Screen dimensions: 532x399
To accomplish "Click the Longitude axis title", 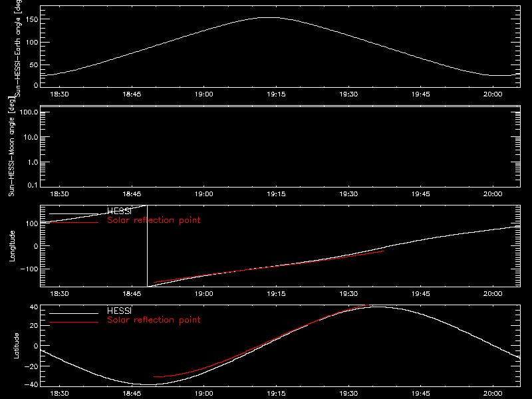I will 13,246.
